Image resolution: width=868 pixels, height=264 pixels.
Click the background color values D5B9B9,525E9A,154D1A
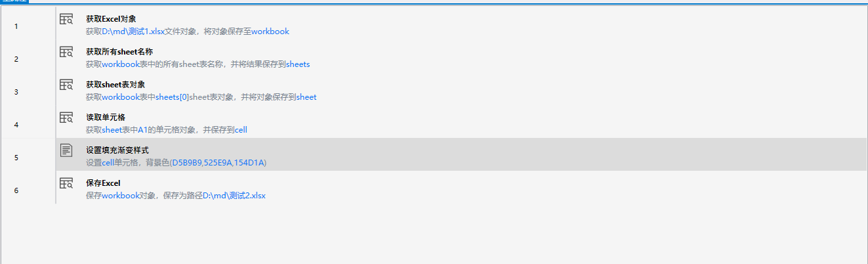pyautogui.click(x=218, y=163)
